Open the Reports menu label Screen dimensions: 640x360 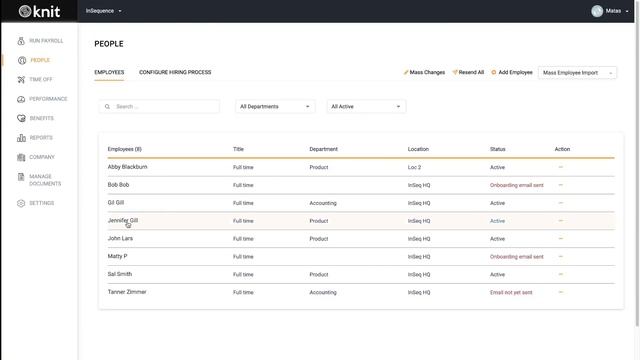tap(41, 138)
